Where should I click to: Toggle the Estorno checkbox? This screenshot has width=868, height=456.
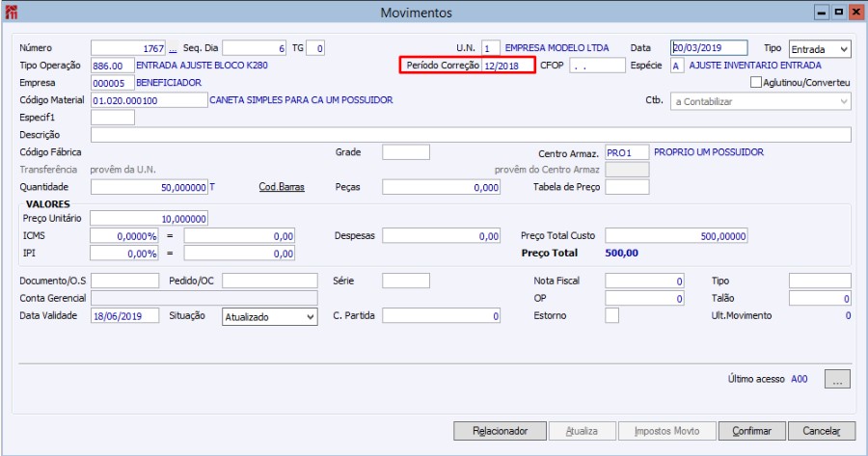click(x=611, y=315)
